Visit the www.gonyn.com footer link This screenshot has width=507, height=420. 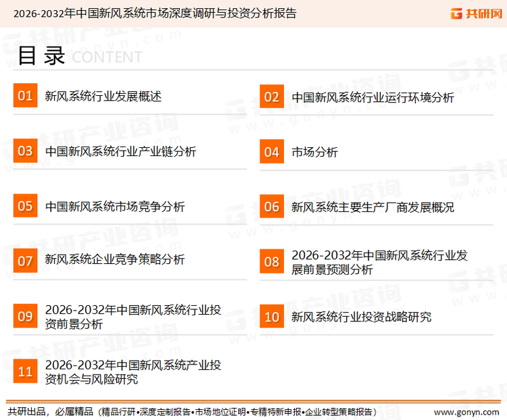point(466,412)
